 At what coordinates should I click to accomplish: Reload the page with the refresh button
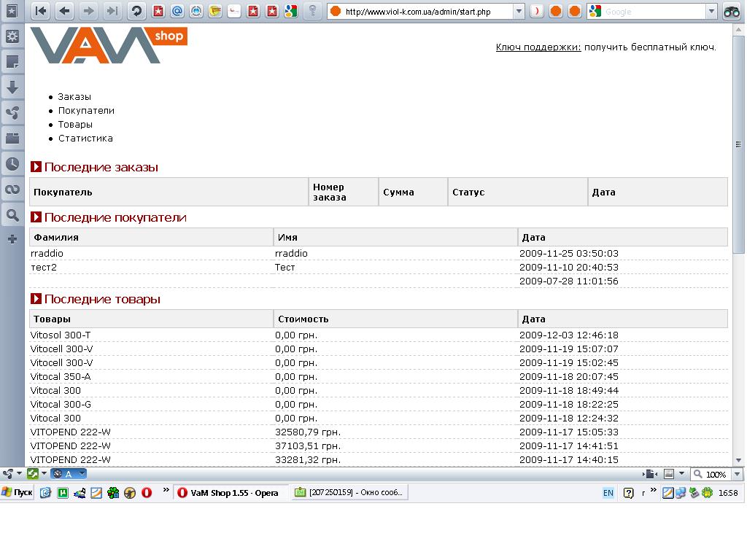136,11
